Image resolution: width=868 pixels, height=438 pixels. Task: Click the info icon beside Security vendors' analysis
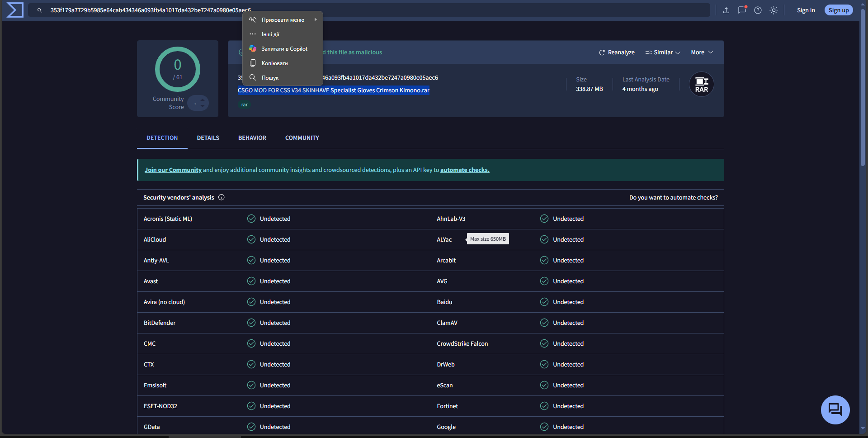pyautogui.click(x=222, y=197)
